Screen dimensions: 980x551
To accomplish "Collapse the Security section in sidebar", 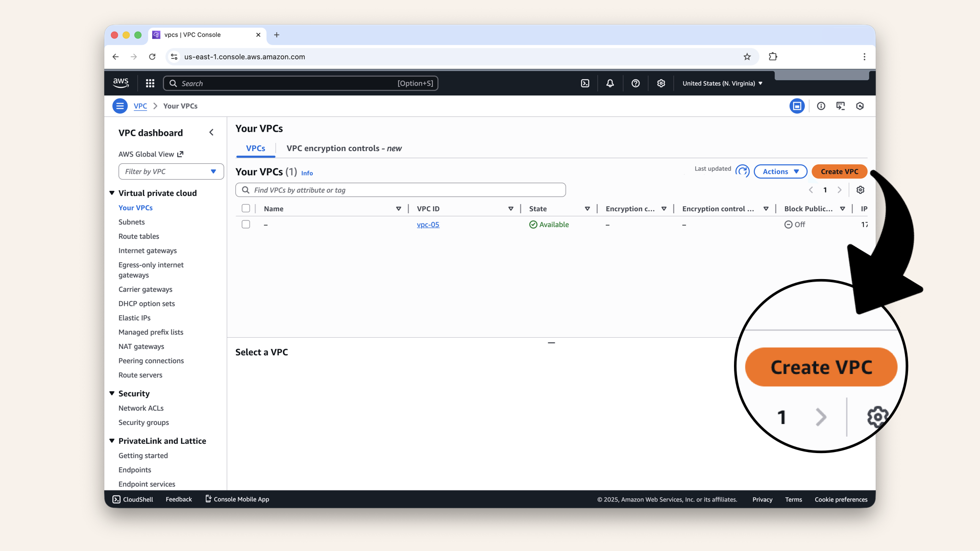I will point(112,393).
